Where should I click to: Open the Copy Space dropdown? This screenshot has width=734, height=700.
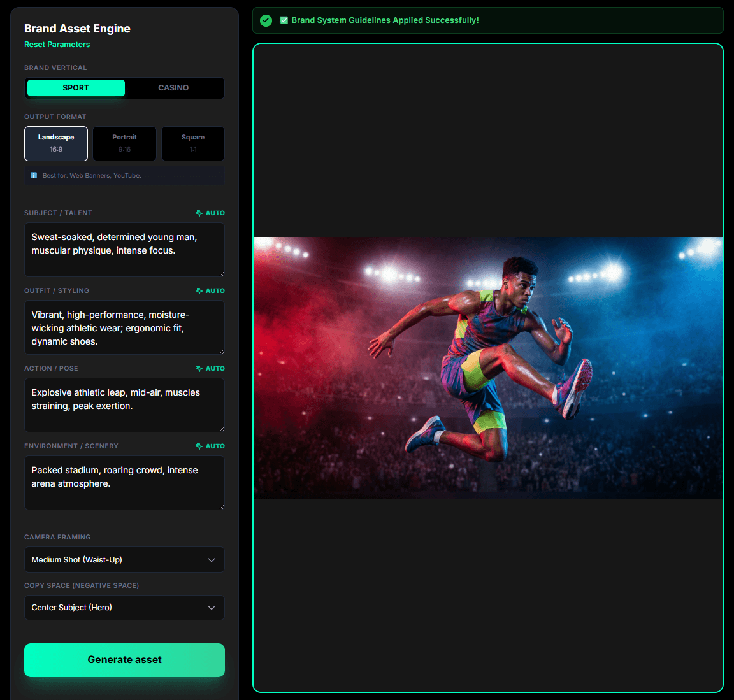[124, 608]
